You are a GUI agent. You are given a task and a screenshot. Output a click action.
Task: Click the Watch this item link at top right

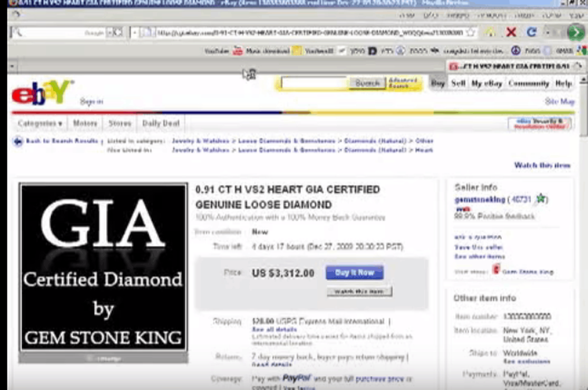coord(542,165)
